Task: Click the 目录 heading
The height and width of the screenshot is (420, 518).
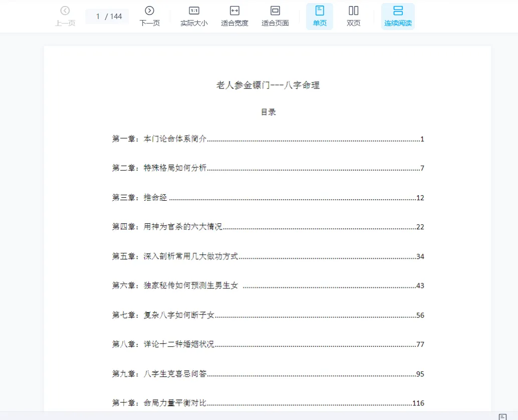Action: pos(268,112)
